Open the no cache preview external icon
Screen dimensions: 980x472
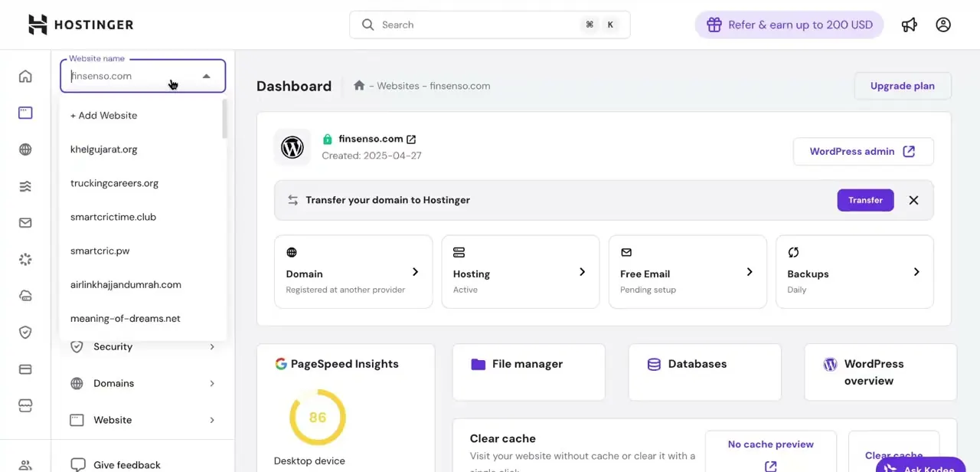pos(770,466)
